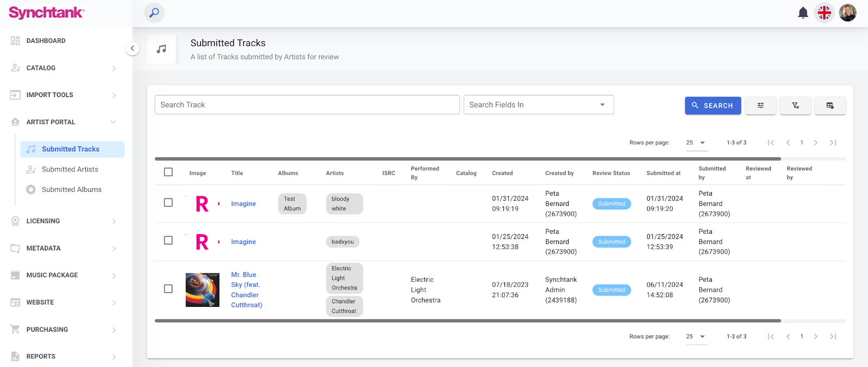Viewport: 868px width, 367px height.
Task: Open the notifications bell
Action: point(803,13)
